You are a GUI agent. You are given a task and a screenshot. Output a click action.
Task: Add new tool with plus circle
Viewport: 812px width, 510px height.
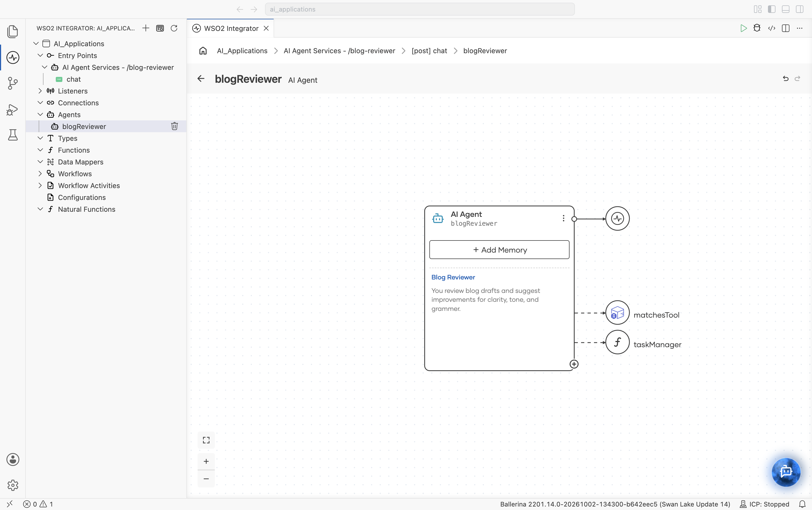point(574,364)
